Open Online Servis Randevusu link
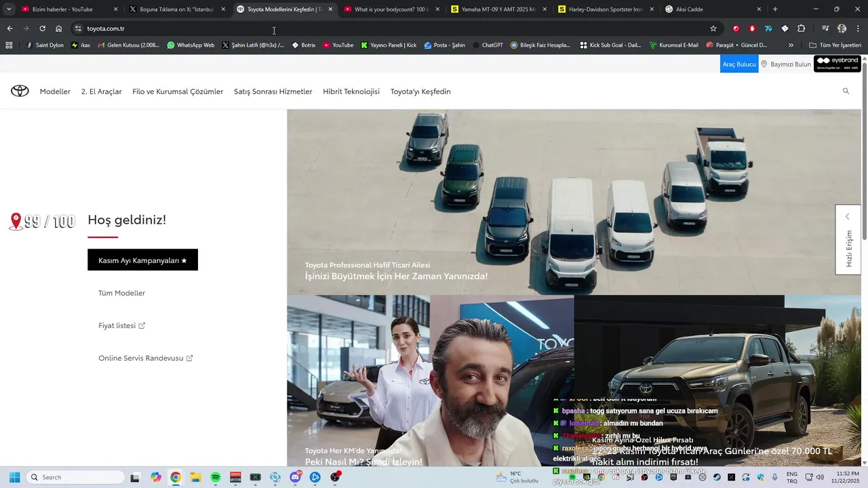 click(x=145, y=358)
